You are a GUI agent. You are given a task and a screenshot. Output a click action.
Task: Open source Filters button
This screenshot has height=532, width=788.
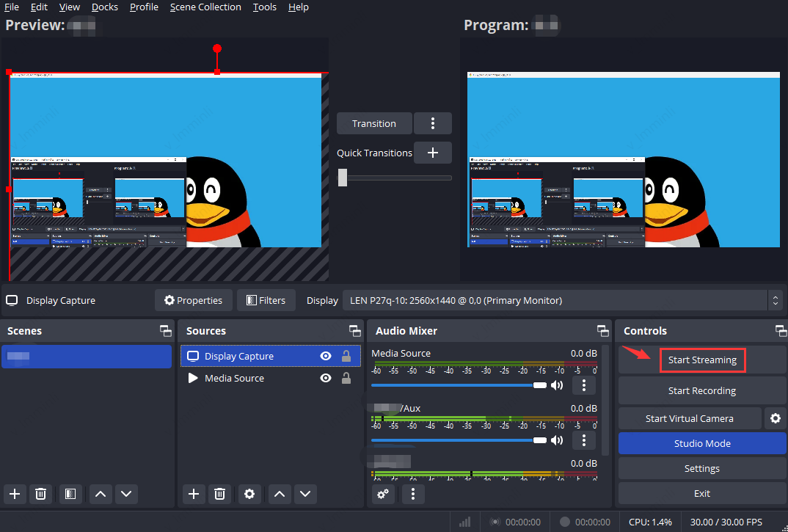tap(266, 300)
